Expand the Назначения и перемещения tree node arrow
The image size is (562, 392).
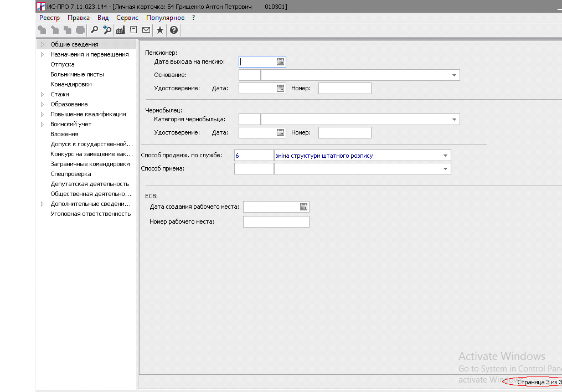(x=42, y=54)
